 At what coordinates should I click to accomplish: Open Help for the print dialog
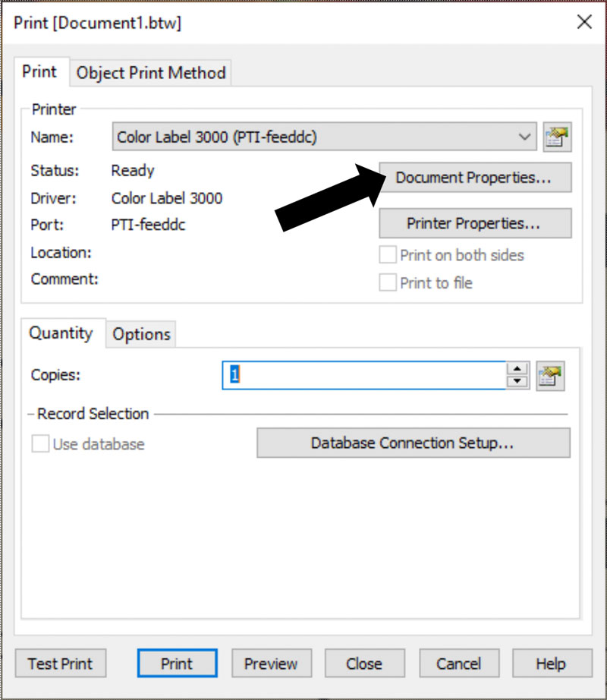pyautogui.click(x=552, y=664)
